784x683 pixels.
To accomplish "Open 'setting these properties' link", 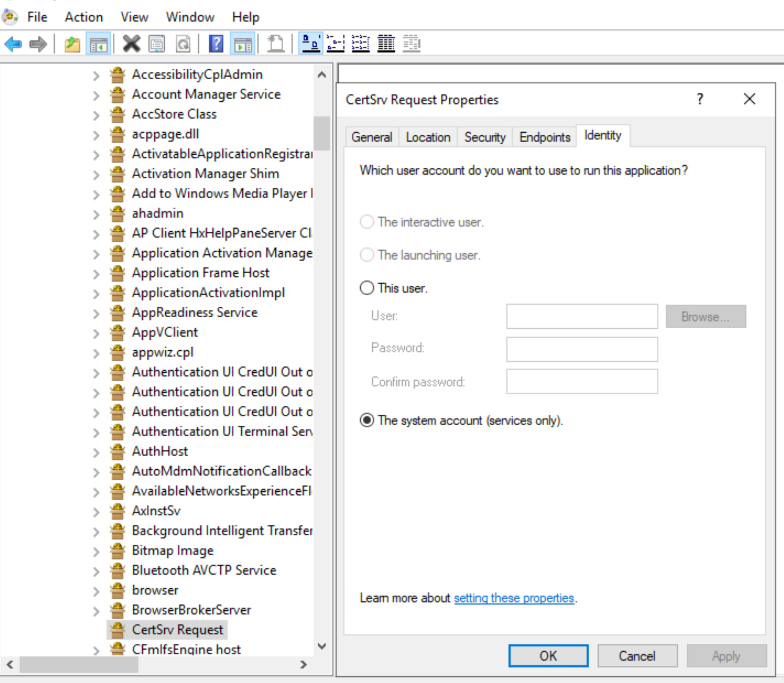I will [514, 598].
